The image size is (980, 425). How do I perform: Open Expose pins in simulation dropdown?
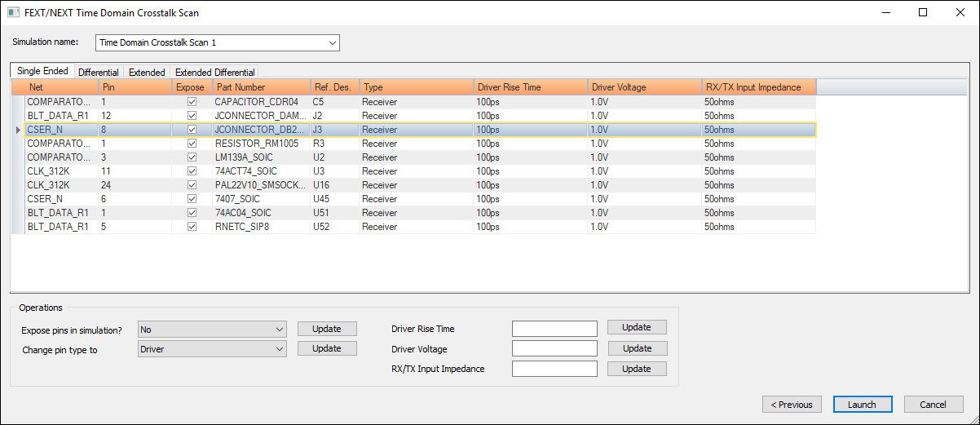click(213, 329)
